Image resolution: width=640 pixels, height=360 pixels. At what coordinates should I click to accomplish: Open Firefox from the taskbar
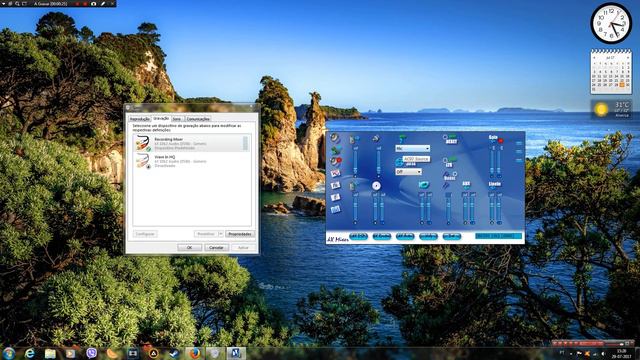[195, 353]
